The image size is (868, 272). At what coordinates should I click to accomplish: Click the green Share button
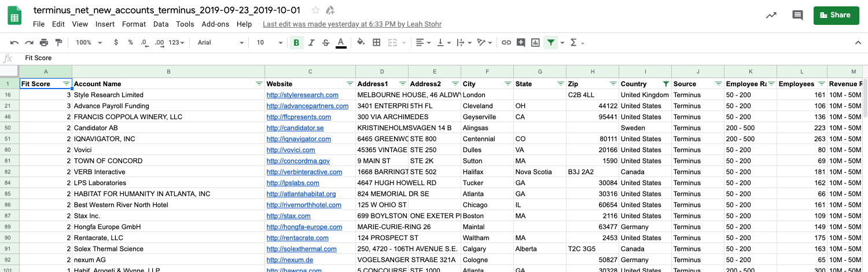[x=836, y=15]
